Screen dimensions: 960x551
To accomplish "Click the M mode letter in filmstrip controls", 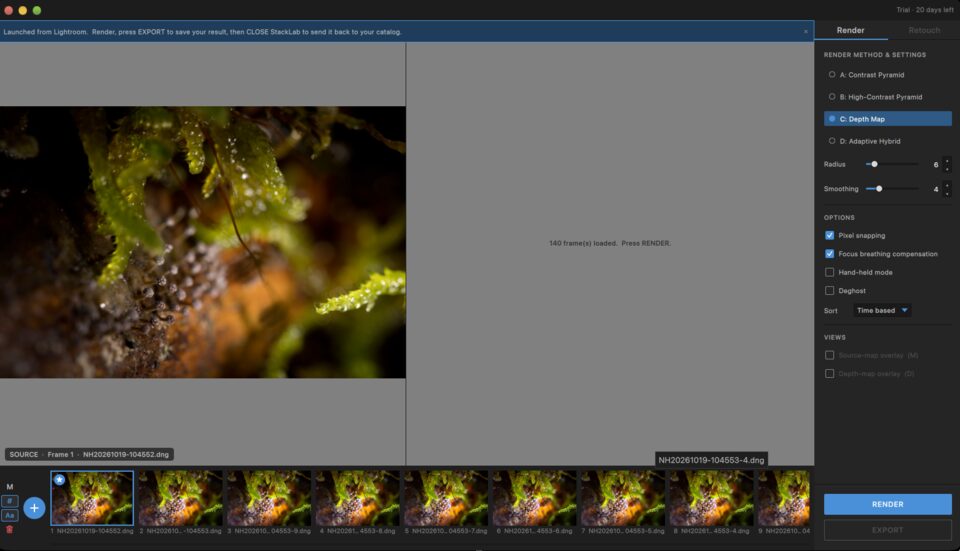I will tap(10, 487).
